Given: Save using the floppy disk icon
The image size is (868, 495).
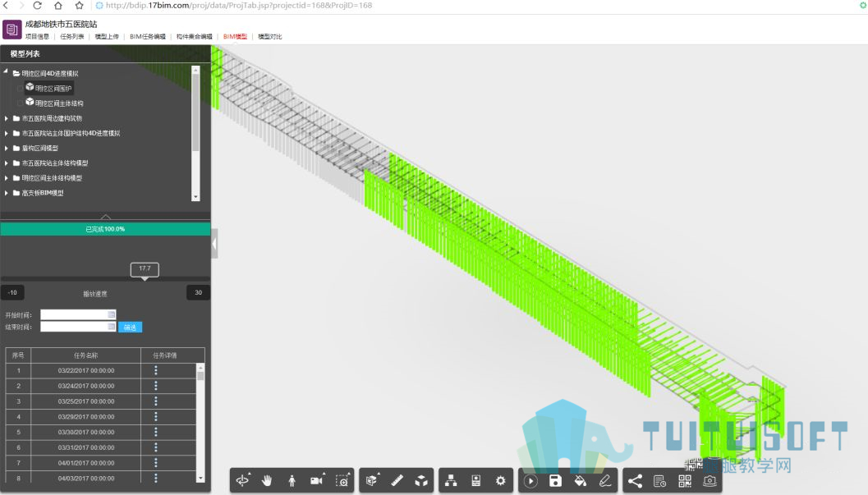Looking at the screenshot, I should pyautogui.click(x=555, y=480).
